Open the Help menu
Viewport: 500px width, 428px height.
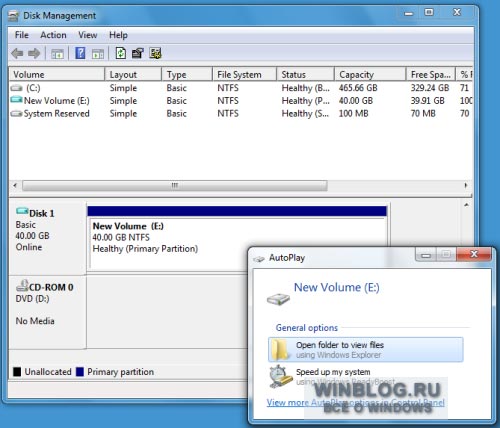(x=118, y=35)
